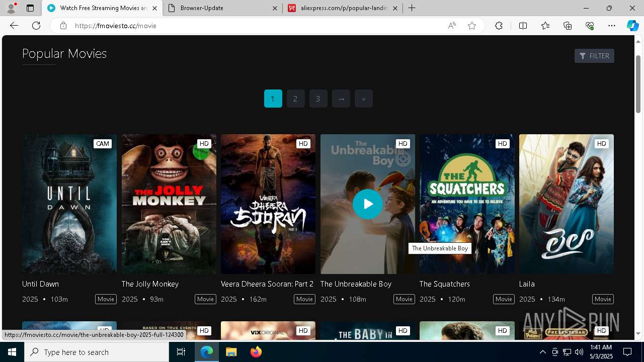Go back using the browser back arrow

[14, 26]
